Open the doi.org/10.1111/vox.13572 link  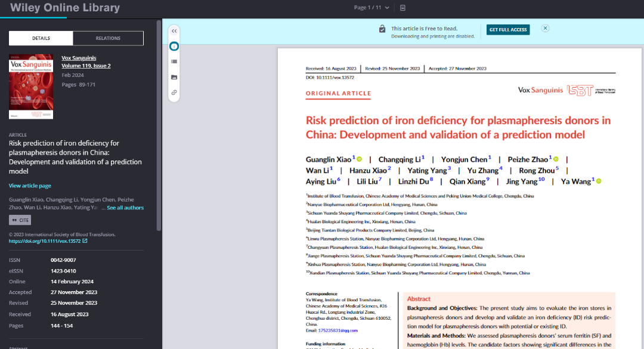45,241
